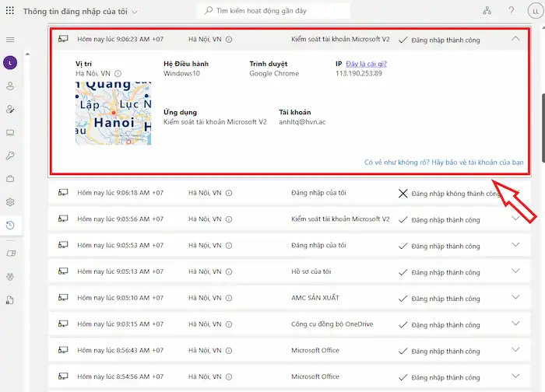
Task: Click account email anhltq@hvn.ac
Action: pyautogui.click(x=302, y=122)
